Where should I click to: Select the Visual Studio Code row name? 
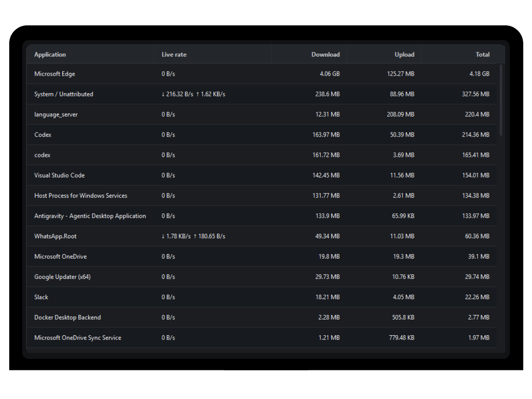(x=60, y=175)
